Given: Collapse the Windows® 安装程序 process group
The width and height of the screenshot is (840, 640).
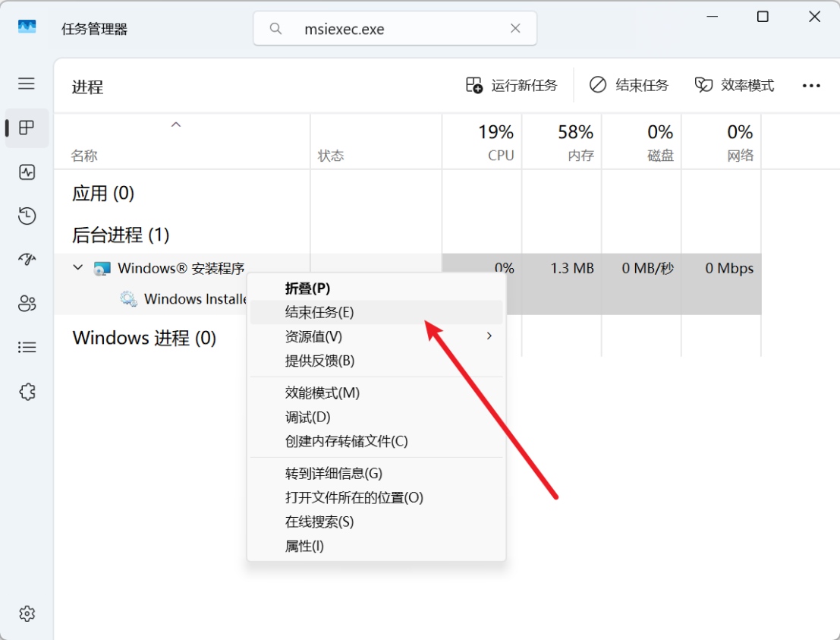Looking at the screenshot, I should tap(78, 267).
